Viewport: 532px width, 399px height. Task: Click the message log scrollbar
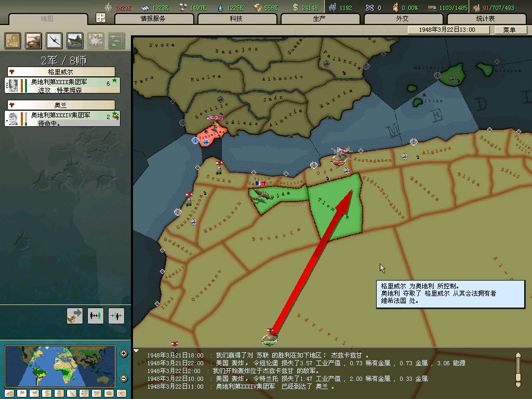517,369
